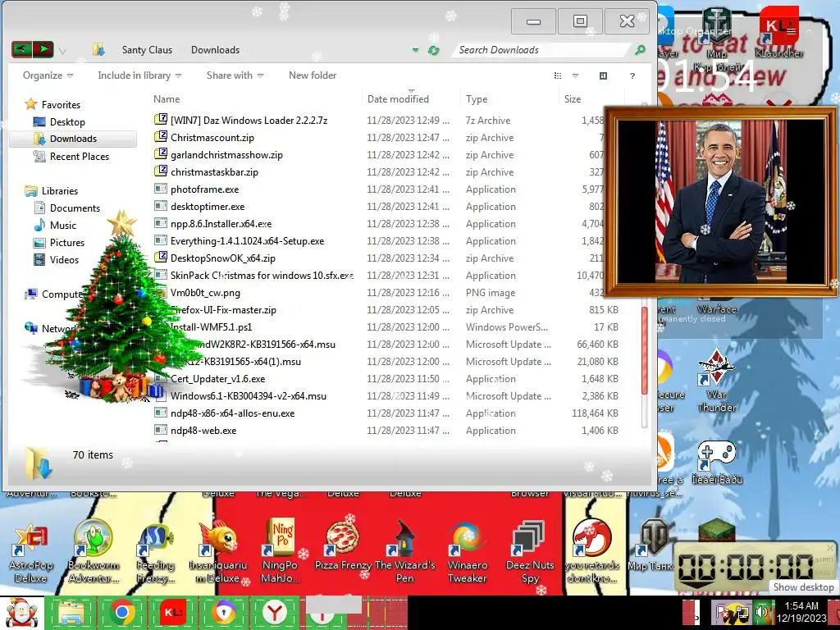
Task: Open the Feeding Frenzy desktop shortcut
Action: coord(155,552)
